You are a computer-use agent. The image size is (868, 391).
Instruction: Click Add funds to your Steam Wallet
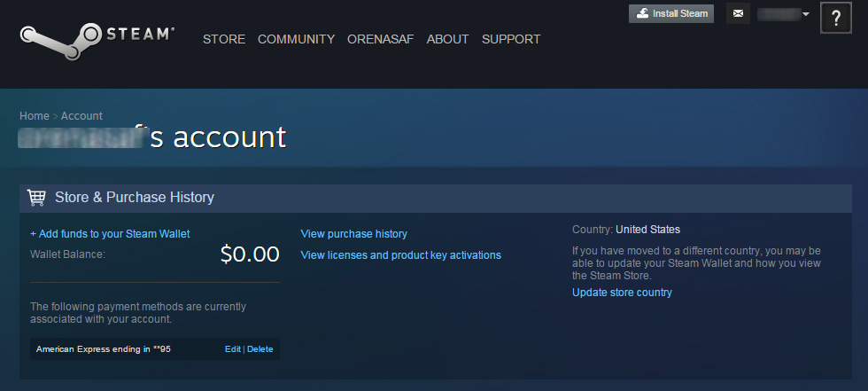tap(110, 234)
